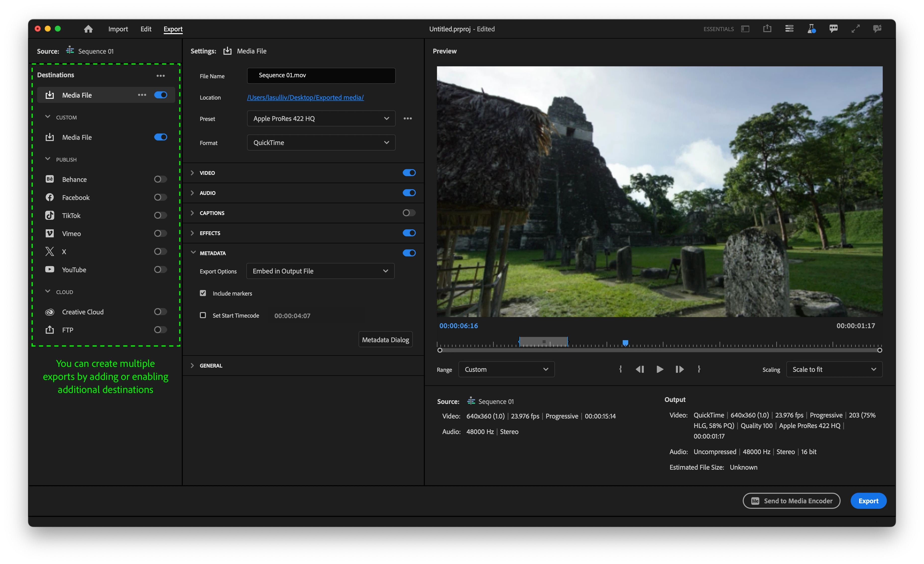This screenshot has width=924, height=564.
Task: Expand the VIDEO settings section
Action: point(192,173)
